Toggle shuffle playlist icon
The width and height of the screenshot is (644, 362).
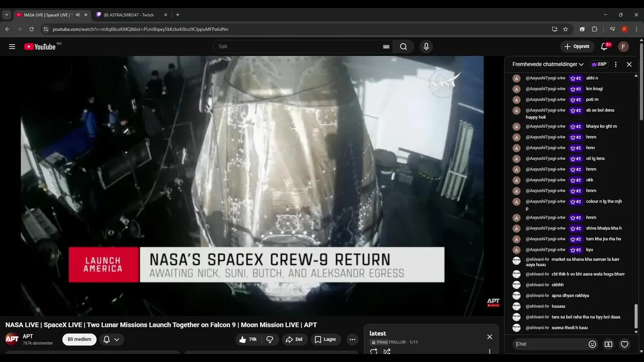(387, 351)
